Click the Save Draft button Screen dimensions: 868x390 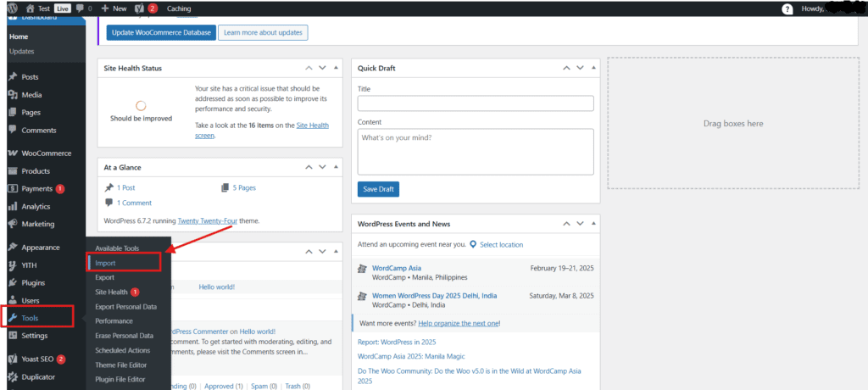pyautogui.click(x=378, y=189)
